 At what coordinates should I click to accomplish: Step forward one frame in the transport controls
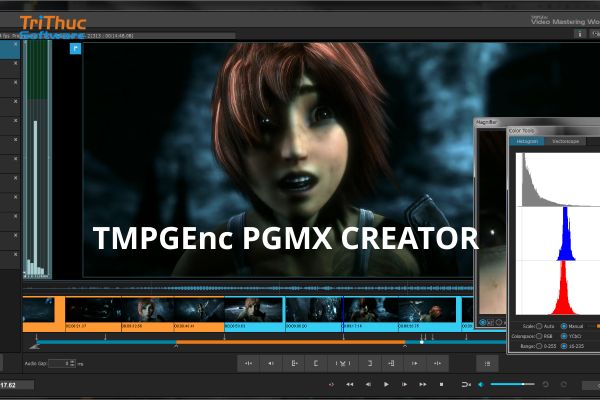[x=404, y=384]
